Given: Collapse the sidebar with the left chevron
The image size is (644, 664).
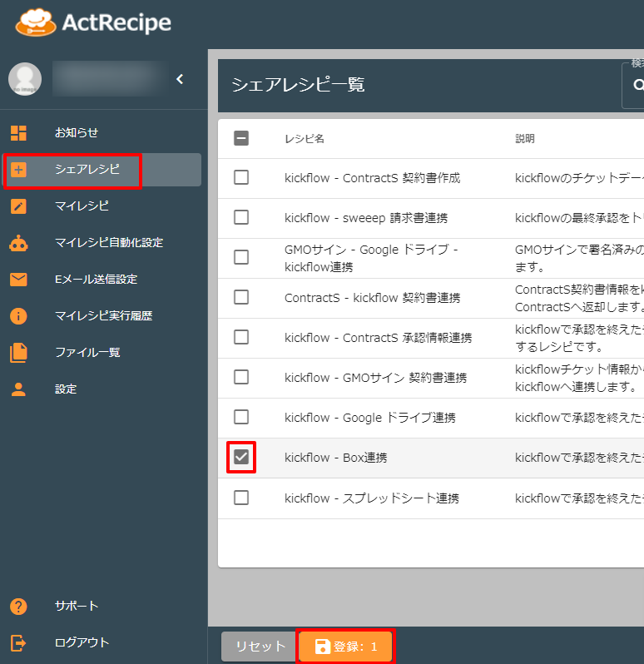Looking at the screenshot, I should (180, 79).
